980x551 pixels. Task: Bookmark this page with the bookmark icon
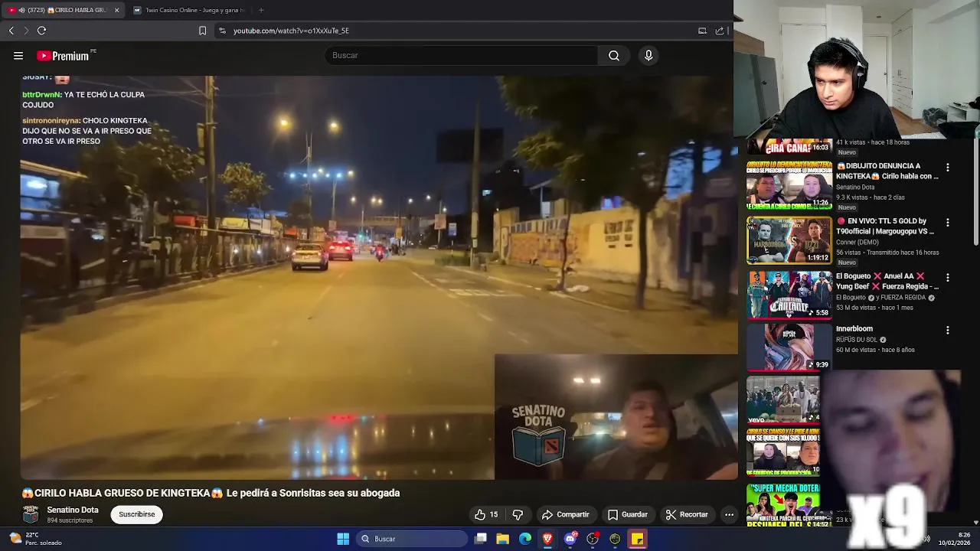point(202,31)
